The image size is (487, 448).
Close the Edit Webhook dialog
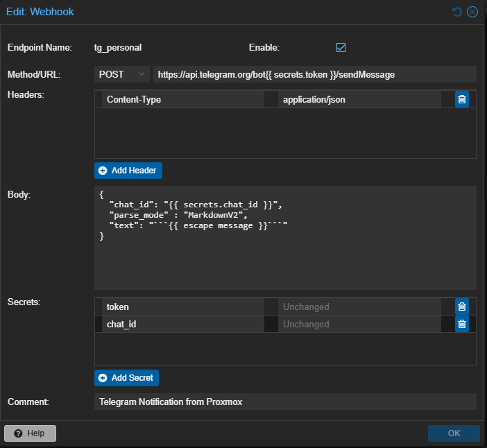point(472,12)
